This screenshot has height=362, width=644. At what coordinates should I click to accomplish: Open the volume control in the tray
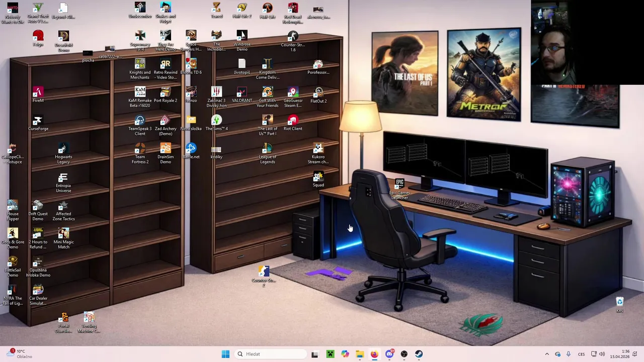602,354
